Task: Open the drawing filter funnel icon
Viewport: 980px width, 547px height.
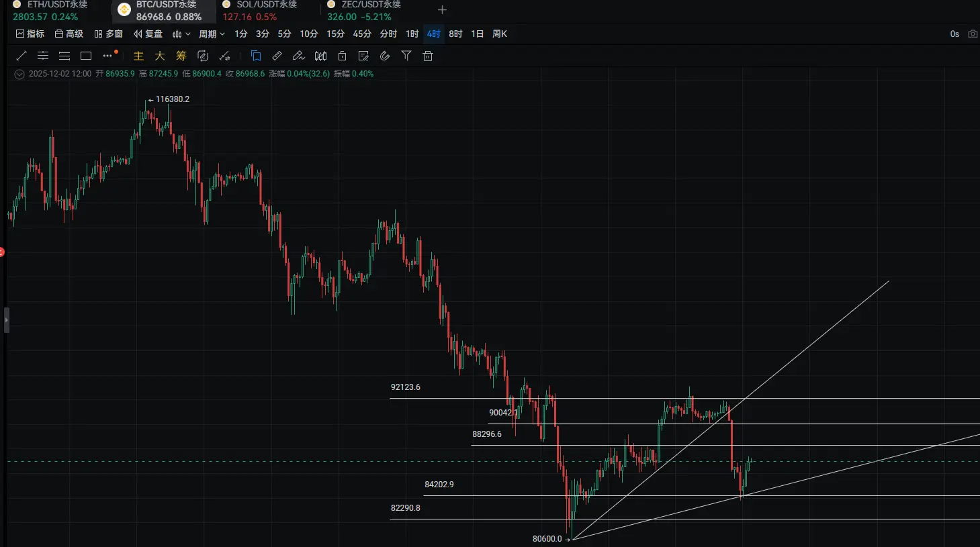Action: 406,56
